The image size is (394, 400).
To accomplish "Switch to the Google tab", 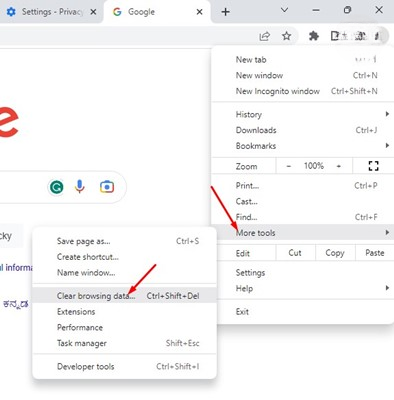I will (x=157, y=12).
